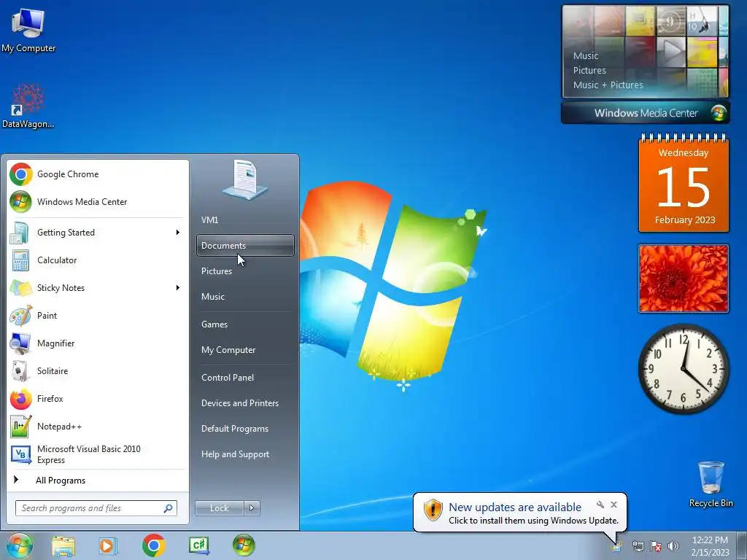
Task: Launch Paint from Start menu
Action: click(x=97, y=315)
